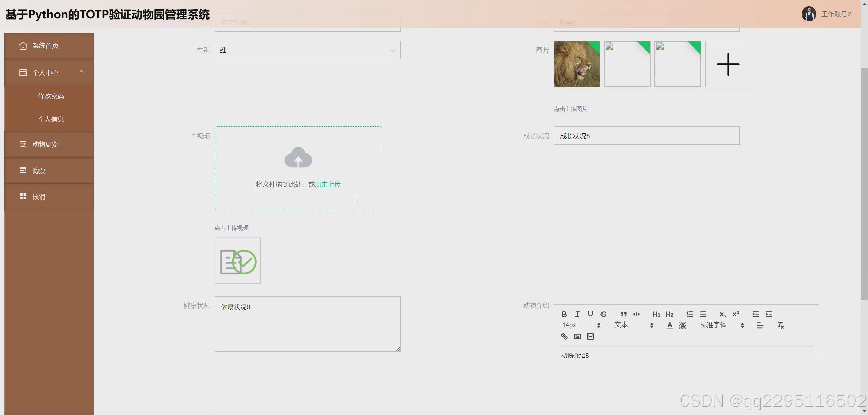Viewport: 868px width, 415px height.
Task: Open 动物展览 in the sidebar menu
Action: click(x=45, y=144)
